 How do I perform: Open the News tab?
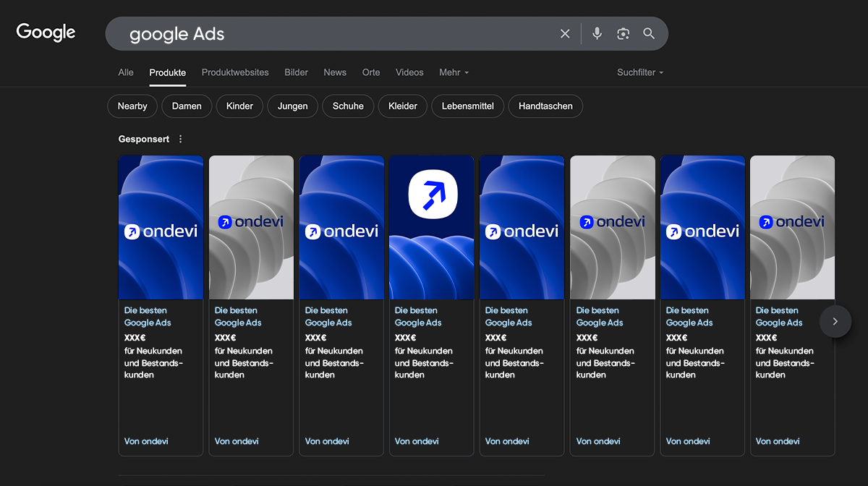335,72
